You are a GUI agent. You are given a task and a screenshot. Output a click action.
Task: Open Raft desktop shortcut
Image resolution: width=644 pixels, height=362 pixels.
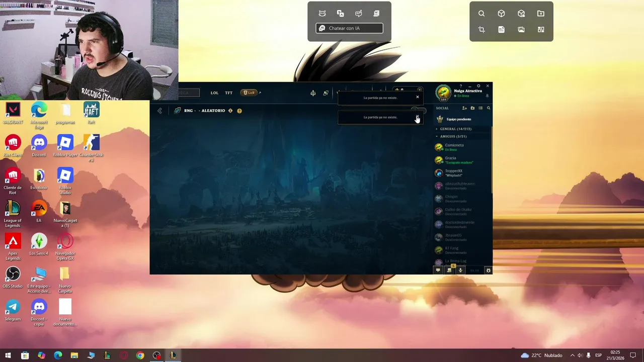(91, 114)
